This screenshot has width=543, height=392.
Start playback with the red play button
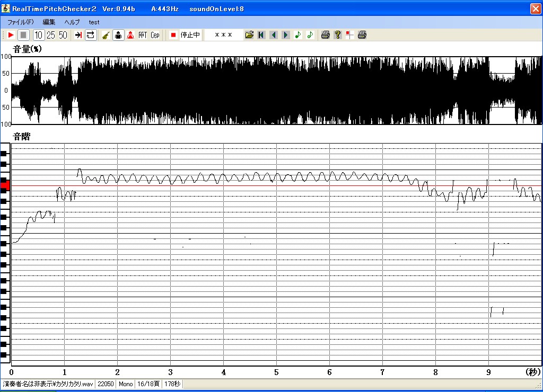pyautogui.click(x=11, y=35)
